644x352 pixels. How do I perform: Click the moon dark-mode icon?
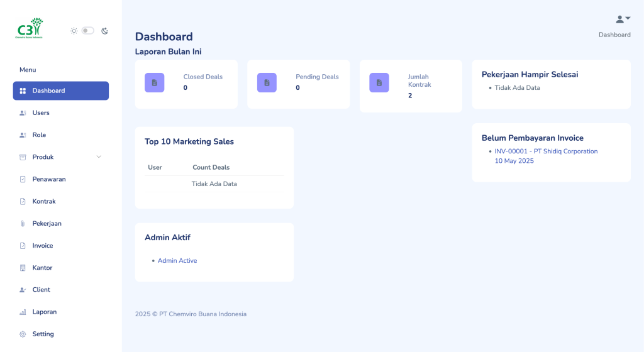(104, 31)
